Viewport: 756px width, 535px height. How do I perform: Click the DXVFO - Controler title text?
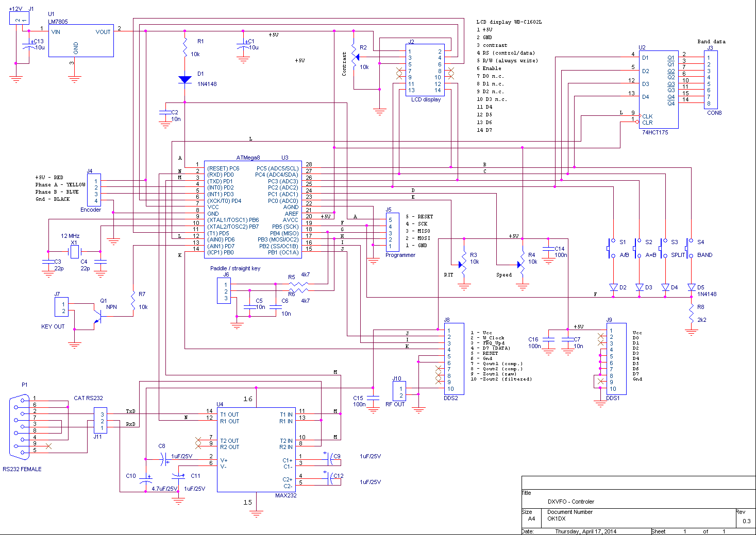click(571, 502)
